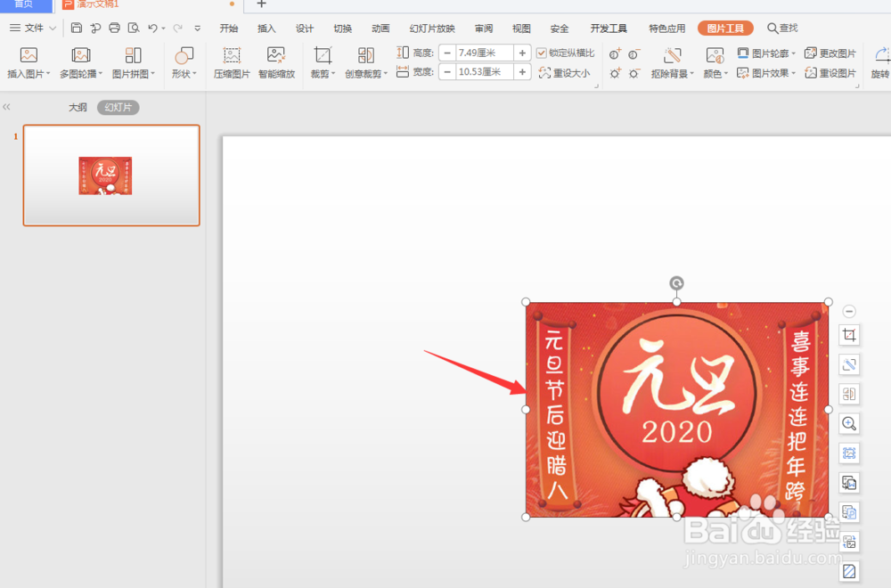This screenshot has width=891, height=588.
Task: Open the Design (设计) ribbon tab
Action: click(304, 29)
